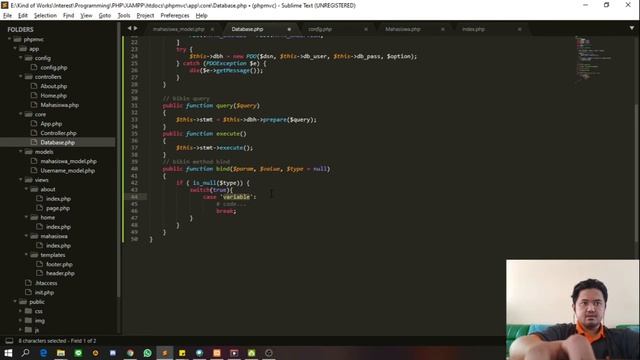Open Controller.php in the sidebar
This screenshot has width=640, height=360.
click(x=58, y=133)
